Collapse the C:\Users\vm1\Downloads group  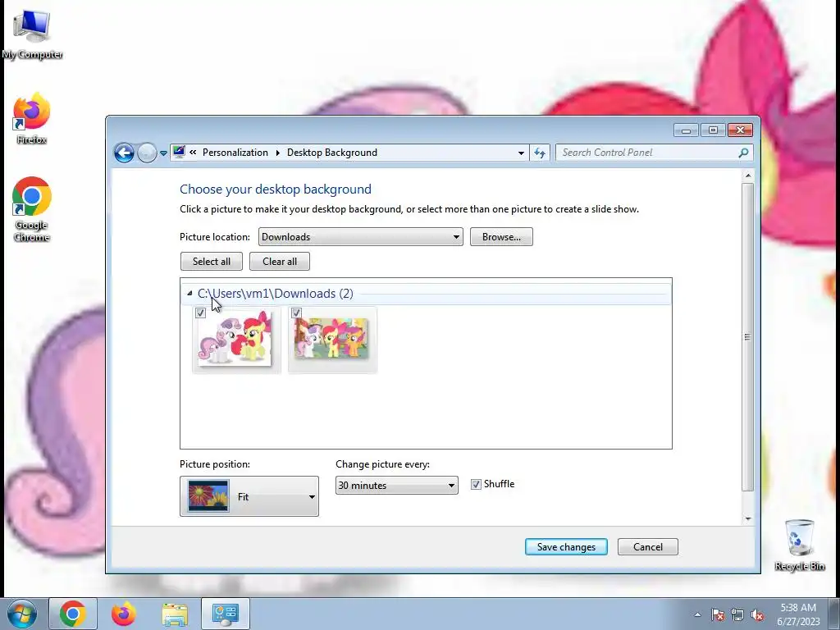pos(189,294)
